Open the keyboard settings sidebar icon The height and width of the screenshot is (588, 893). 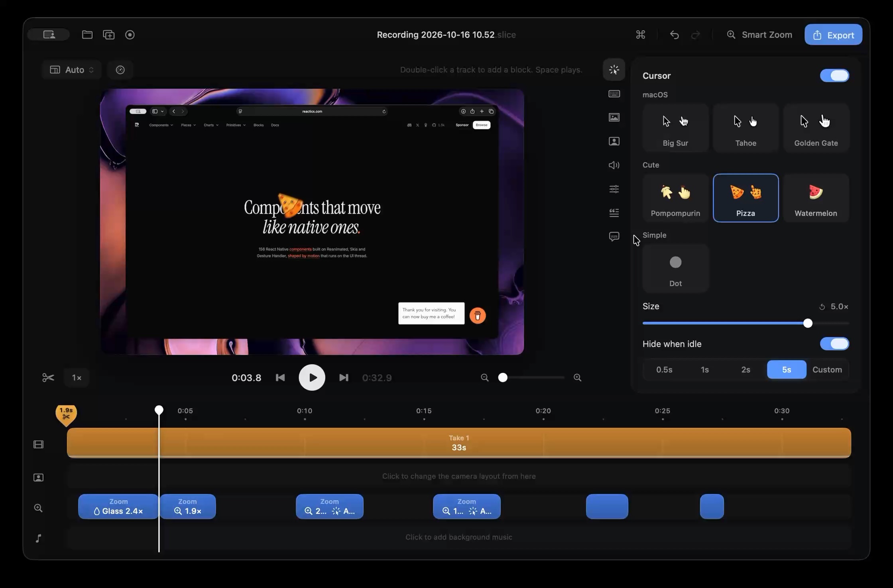[614, 94]
